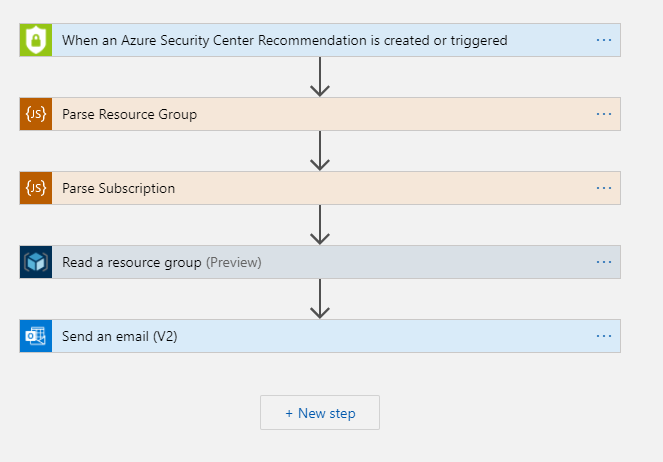Expand the Parse Resource Group action

(130, 115)
